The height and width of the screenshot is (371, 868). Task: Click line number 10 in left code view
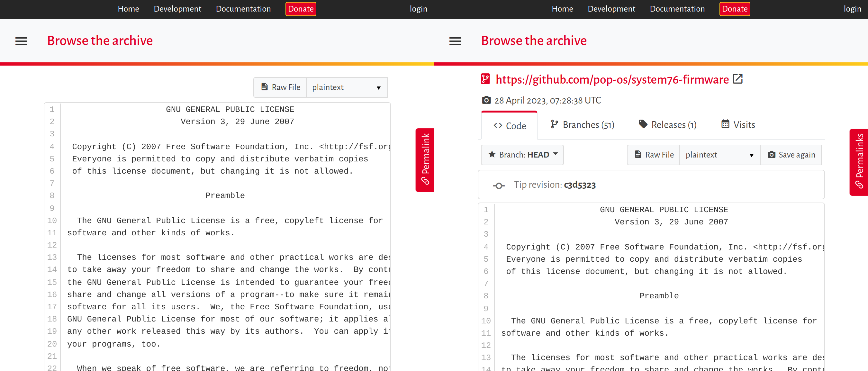(52, 220)
